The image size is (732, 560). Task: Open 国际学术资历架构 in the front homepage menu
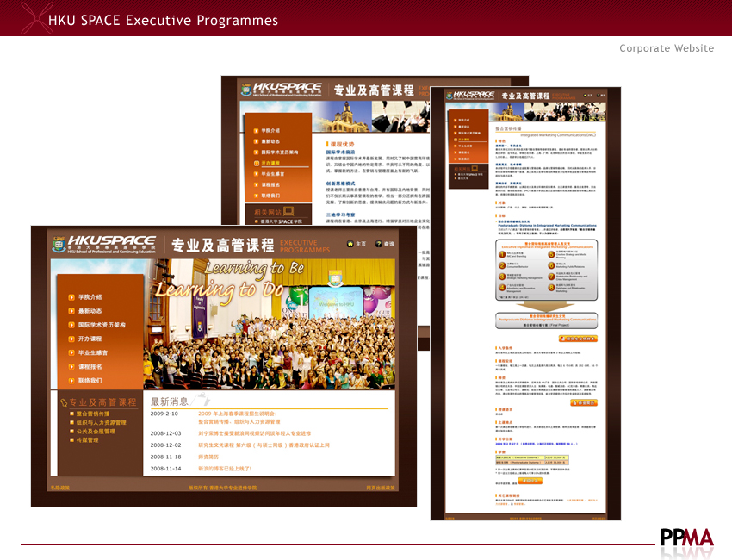pos(102,325)
